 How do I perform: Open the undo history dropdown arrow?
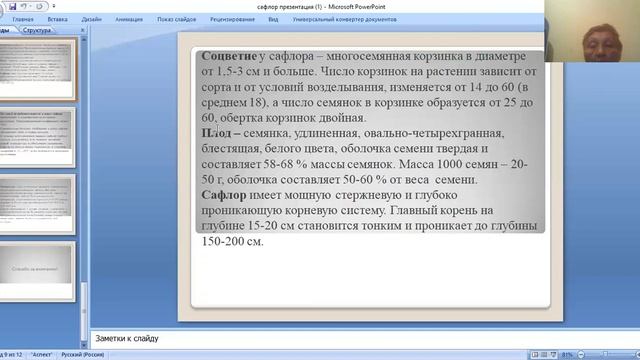30,7
